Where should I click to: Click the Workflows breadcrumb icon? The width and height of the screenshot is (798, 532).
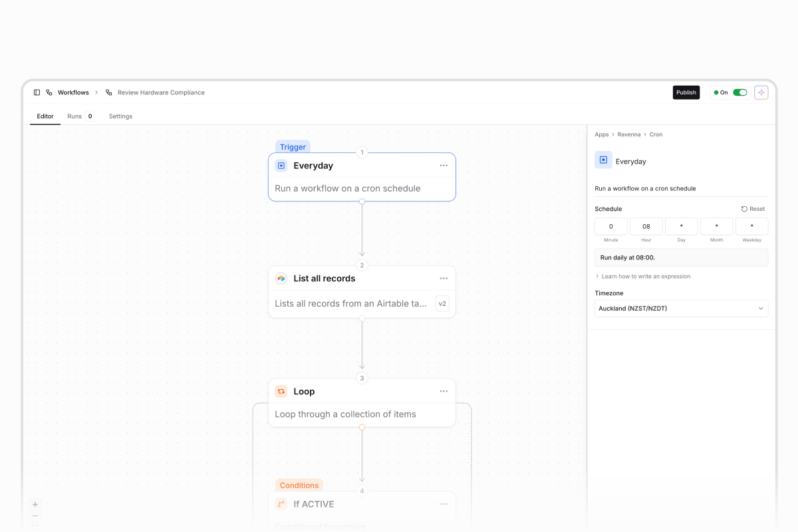point(49,92)
